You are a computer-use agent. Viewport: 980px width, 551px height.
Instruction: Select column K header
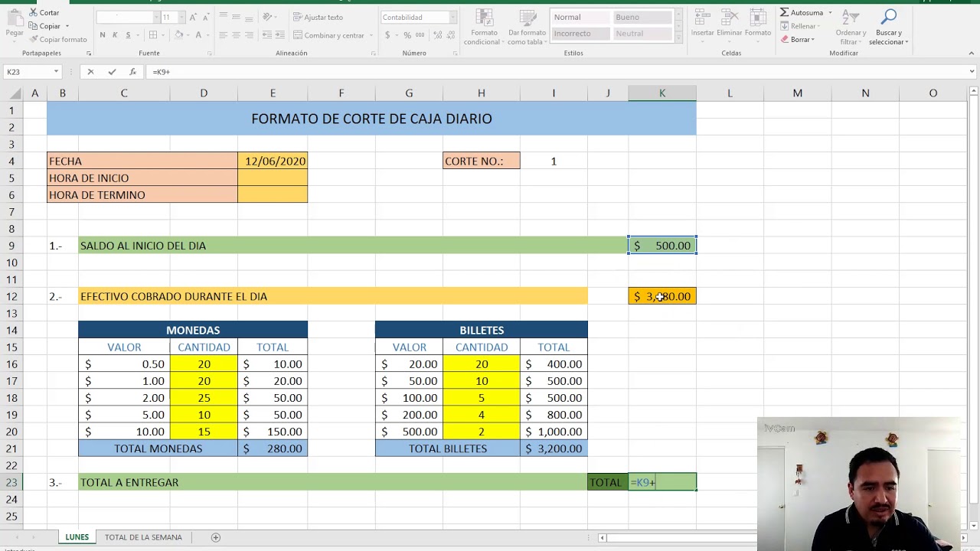[x=662, y=93]
